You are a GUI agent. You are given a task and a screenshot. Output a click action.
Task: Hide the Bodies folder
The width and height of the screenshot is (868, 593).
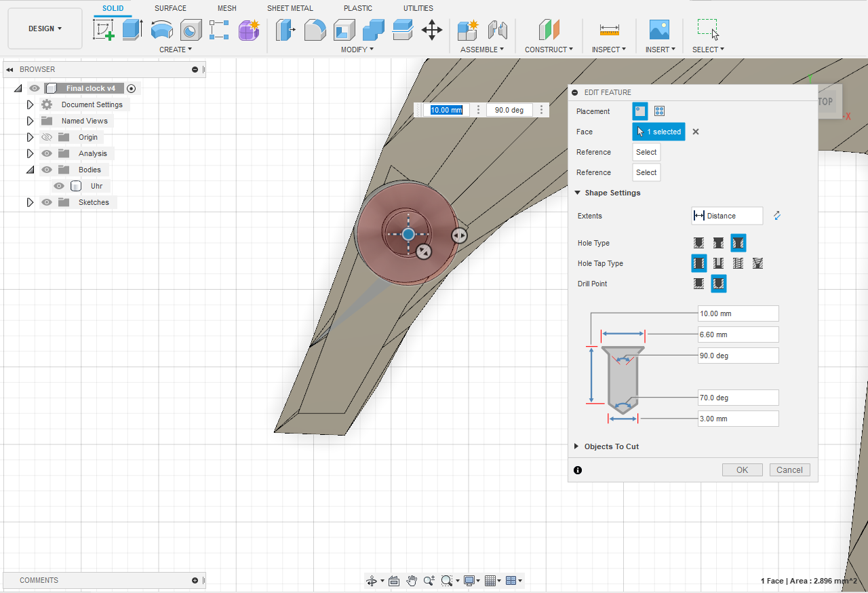click(47, 170)
